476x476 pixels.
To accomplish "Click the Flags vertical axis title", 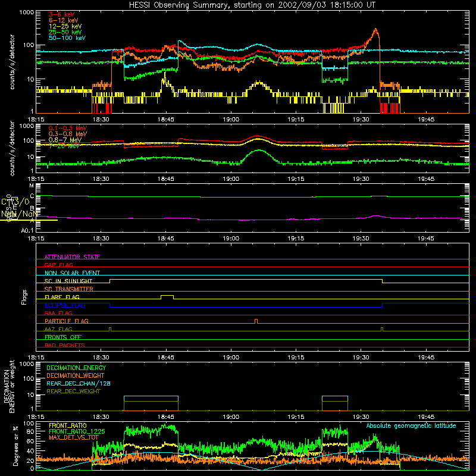I will click(x=24, y=297).
